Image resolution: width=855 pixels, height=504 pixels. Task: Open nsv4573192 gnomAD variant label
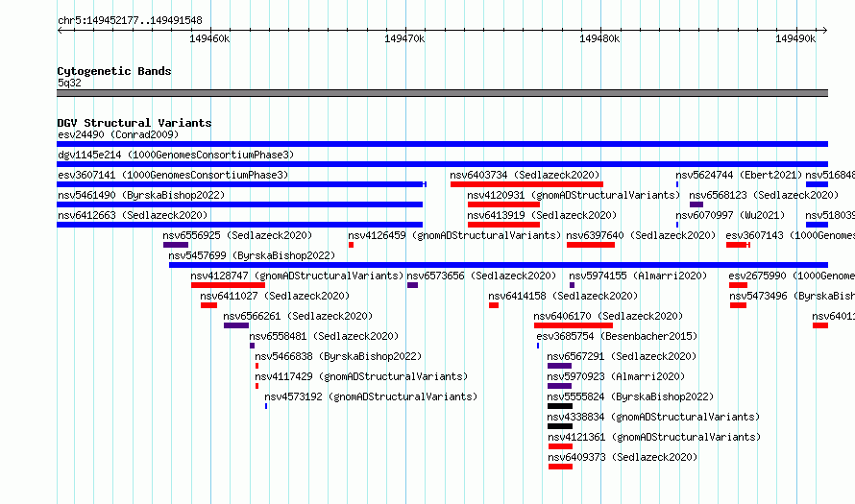click(x=371, y=396)
